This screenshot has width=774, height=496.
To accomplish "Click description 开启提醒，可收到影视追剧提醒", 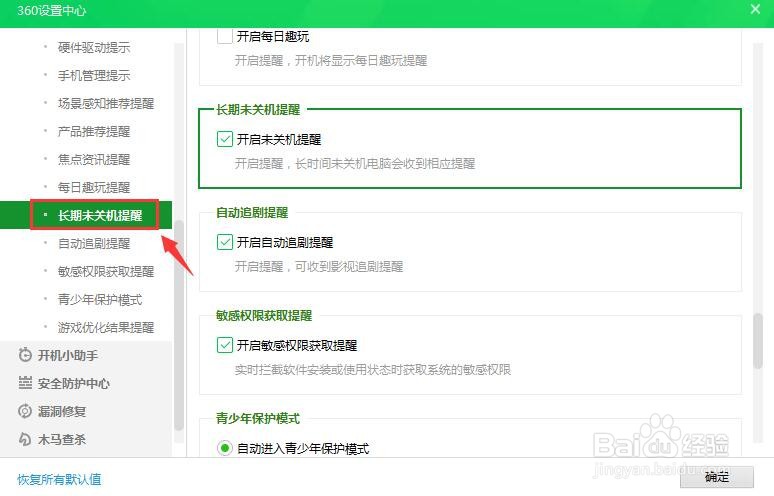I will click(x=319, y=267).
